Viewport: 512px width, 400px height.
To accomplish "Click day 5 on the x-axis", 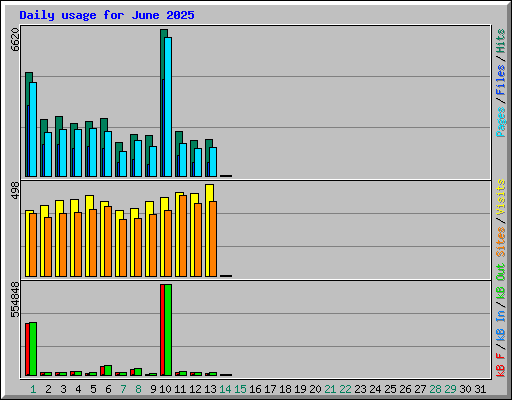I will coord(93,389).
